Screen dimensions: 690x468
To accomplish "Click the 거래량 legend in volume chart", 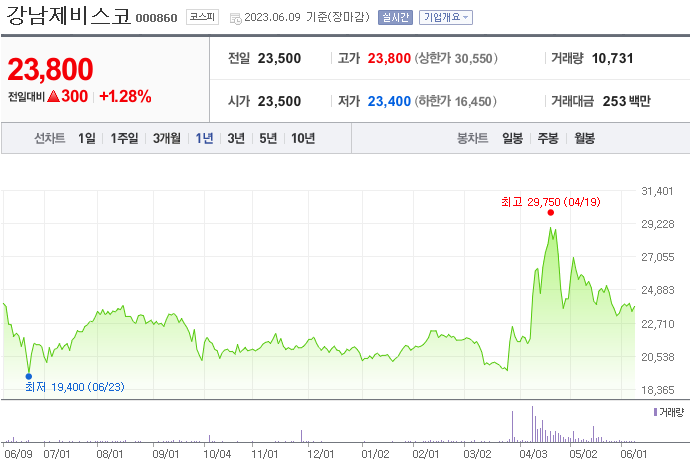I will 669,412.
